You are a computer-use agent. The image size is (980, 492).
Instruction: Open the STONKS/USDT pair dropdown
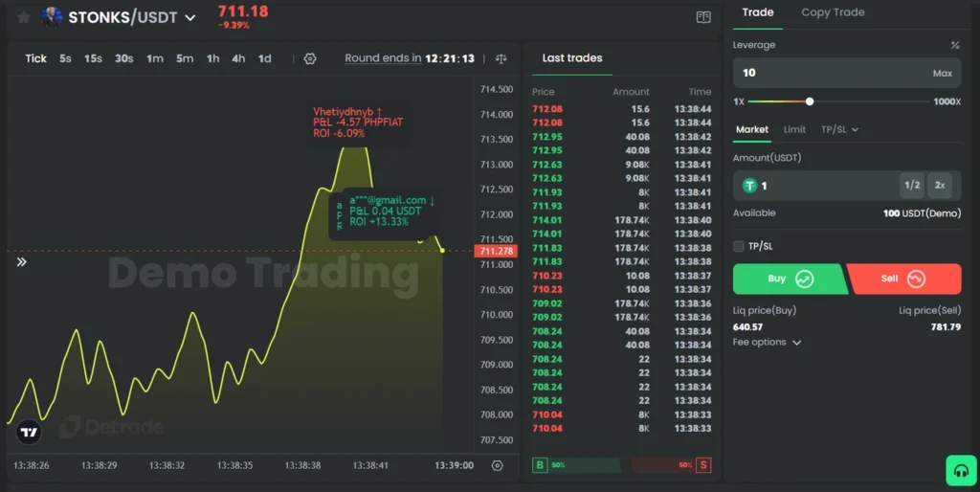pos(190,18)
